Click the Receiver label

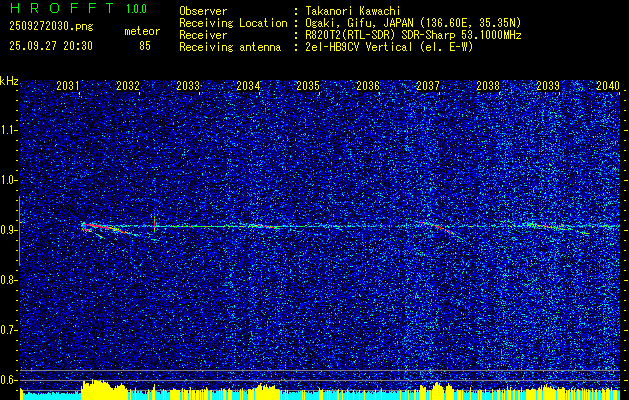click(x=203, y=35)
